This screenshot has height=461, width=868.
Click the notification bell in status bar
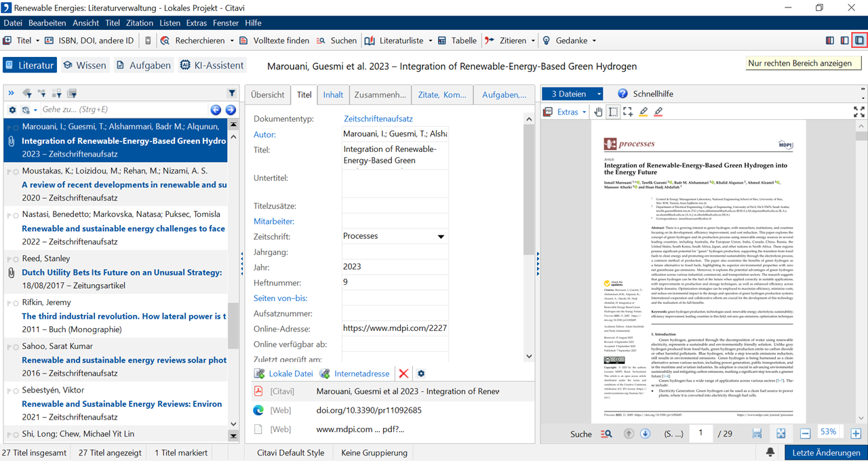click(x=770, y=452)
